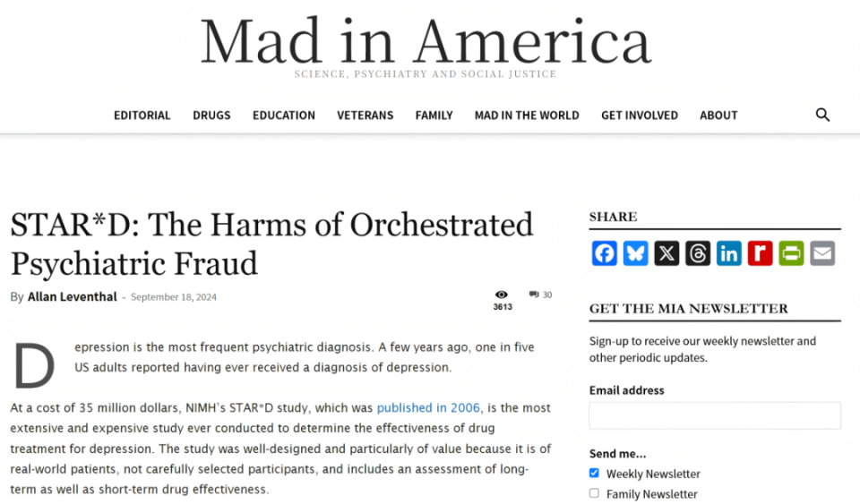
Task: Uncheck the Weekly Newsletter checkbox
Action: coord(594,474)
